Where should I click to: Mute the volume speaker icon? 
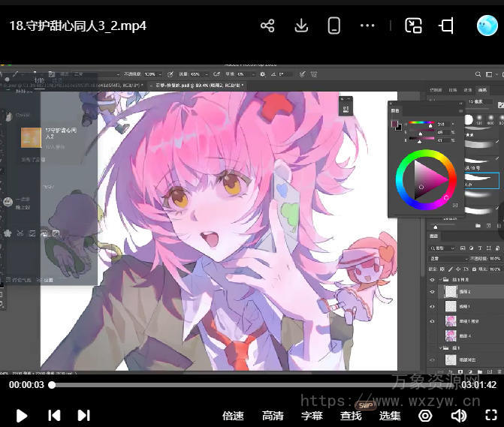458,415
